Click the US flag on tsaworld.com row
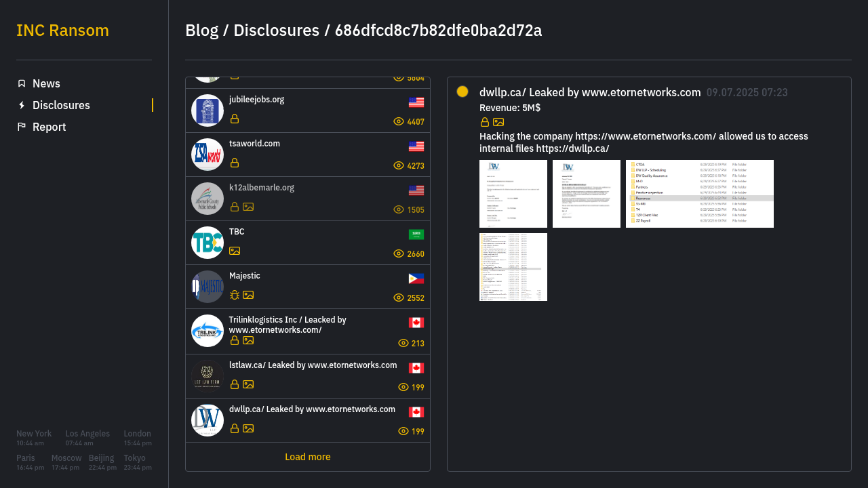Screen dimensions: 868x488 point(416,146)
